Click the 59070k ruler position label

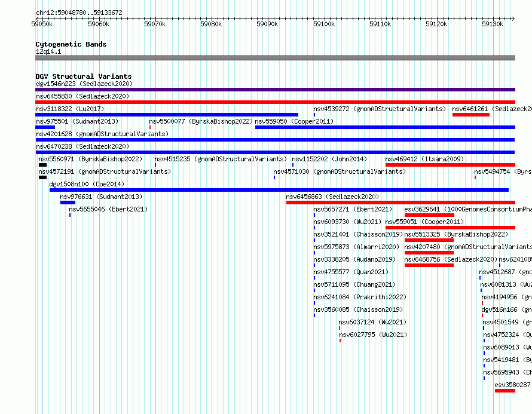point(155,24)
